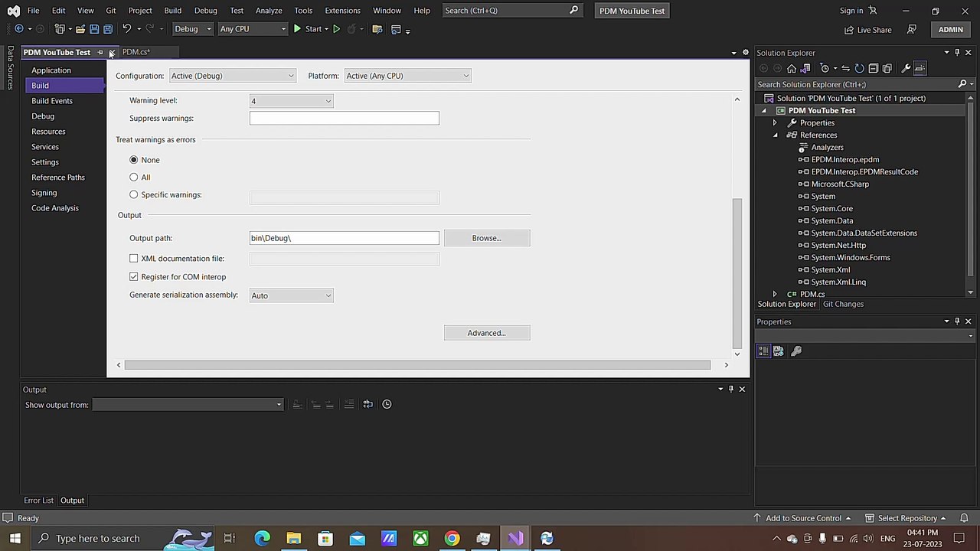Click the Categorized icon in Properties panel
Viewport: 980px width, 551px height.
[x=763, y=350]
